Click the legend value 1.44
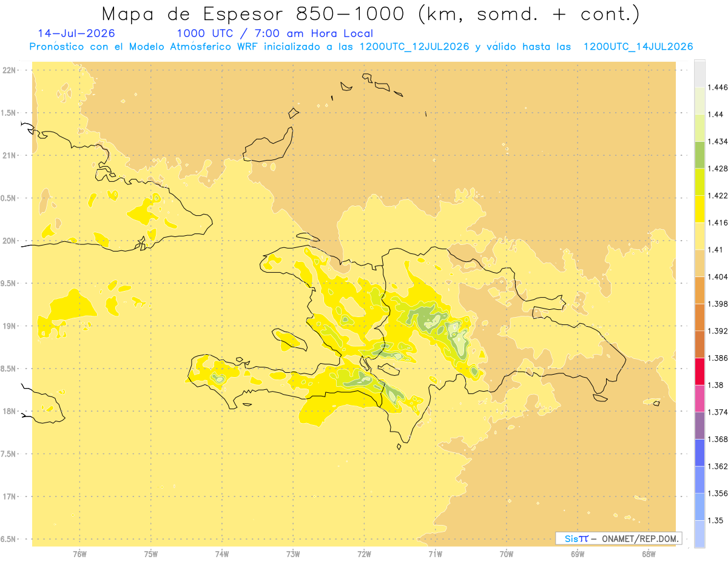 coord(716,114)
